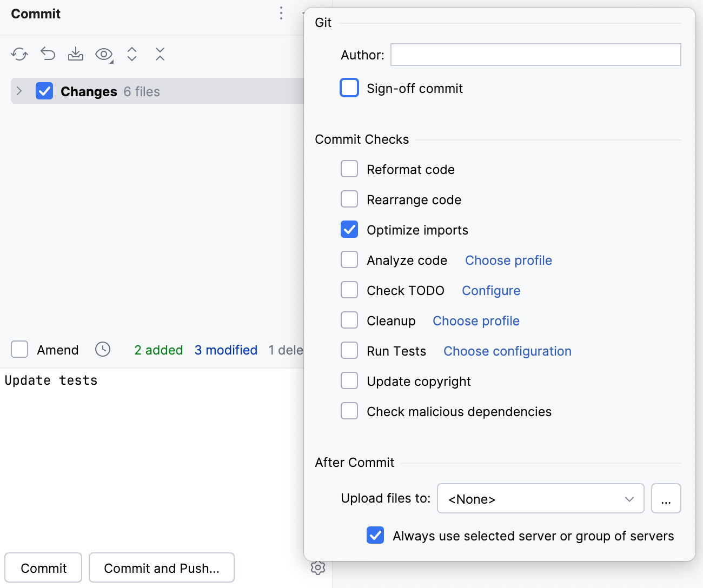Enable Reformat code commit check
703x588 pixels.
point(349,169)
